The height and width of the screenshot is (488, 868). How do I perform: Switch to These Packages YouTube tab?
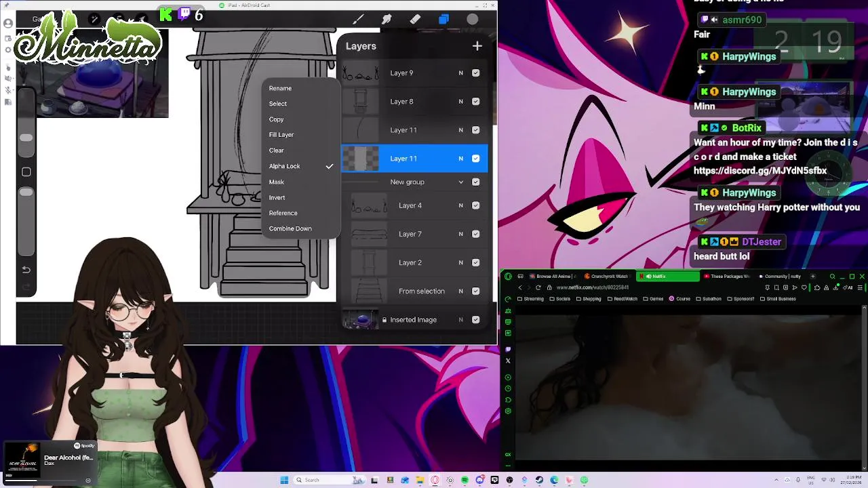click(727, 277)
